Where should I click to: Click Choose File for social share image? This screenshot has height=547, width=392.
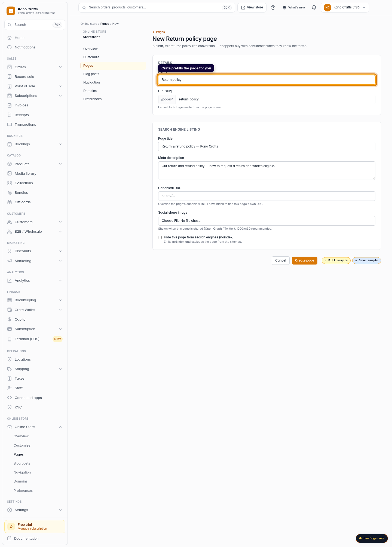171,221
